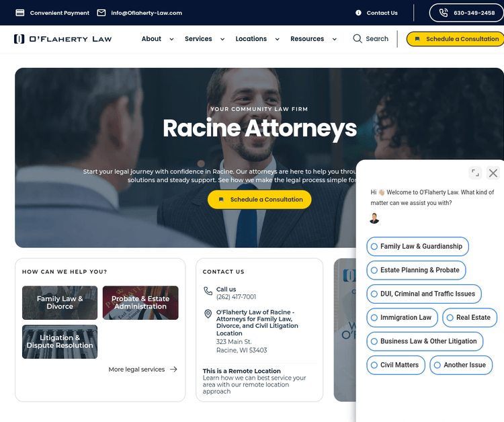Click the Learn how we can best service text

[254, 385]
